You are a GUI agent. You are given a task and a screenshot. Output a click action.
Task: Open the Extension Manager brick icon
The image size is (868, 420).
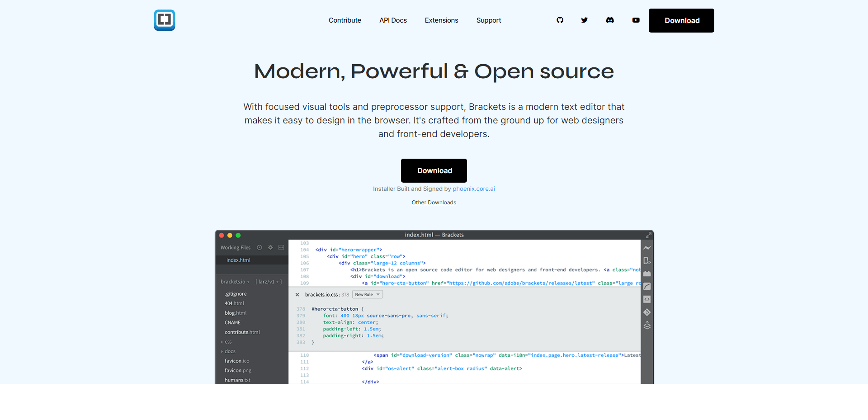pos(647,273)
